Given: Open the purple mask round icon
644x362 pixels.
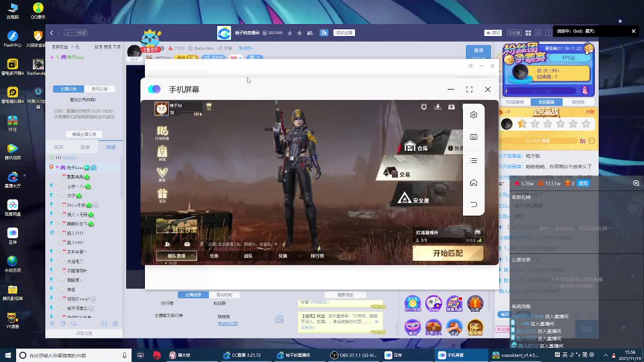Looking at the screenshot, I should (413, 328).
